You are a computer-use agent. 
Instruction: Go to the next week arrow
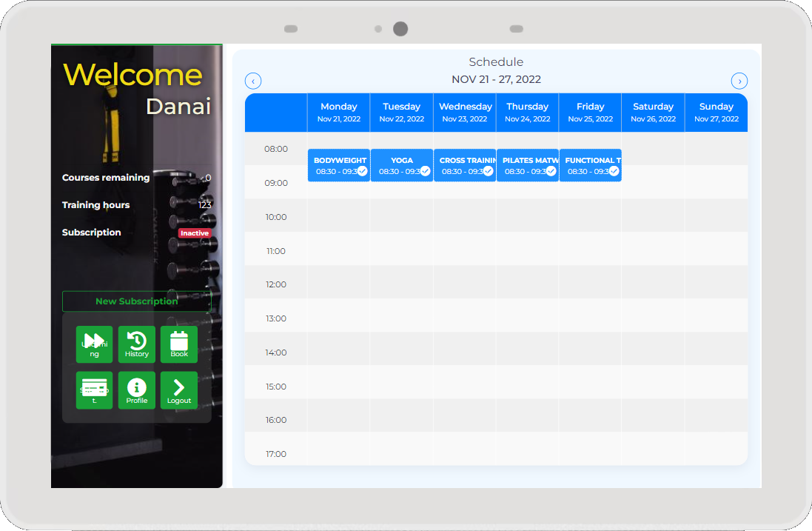739,81
